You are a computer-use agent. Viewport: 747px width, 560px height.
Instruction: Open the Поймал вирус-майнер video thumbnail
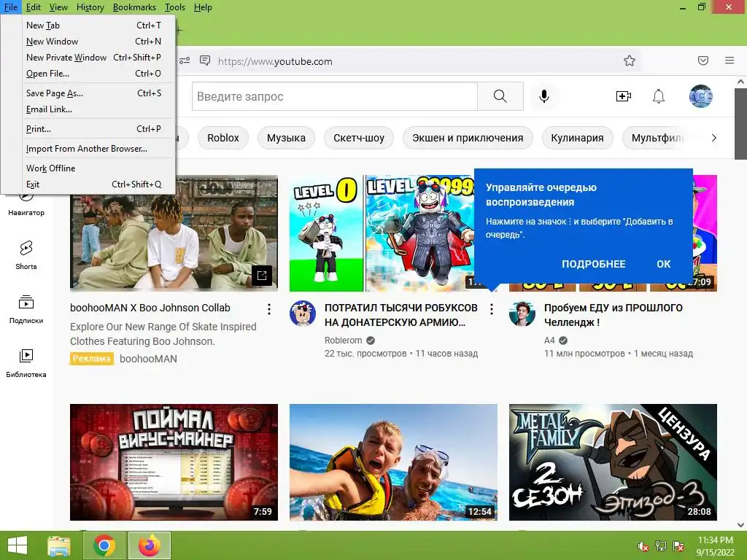tap(174, 462)
